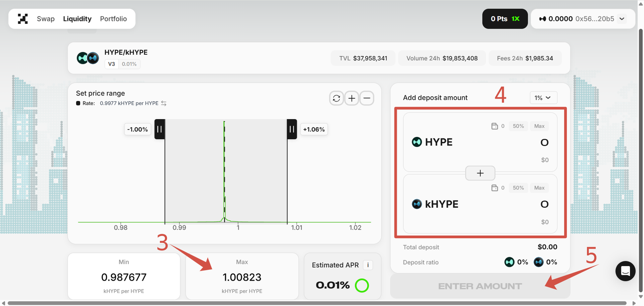The height and width of the screenshot is (306, 644).
Task: Click the left price range handle
Action: click(159, 129)
